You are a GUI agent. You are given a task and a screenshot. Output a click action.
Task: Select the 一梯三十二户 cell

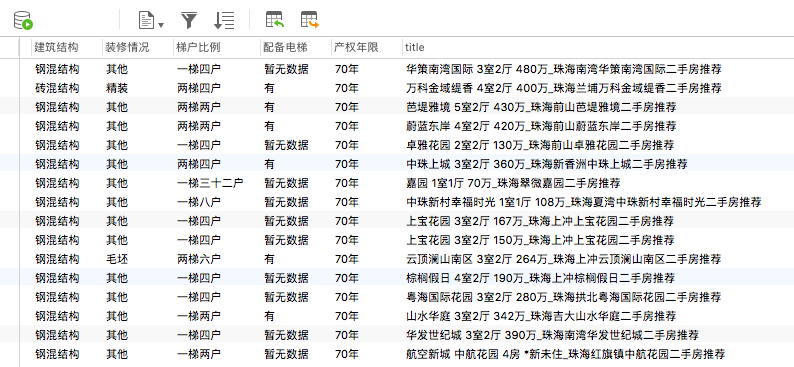pyautogui.click(x=210, y=183)
